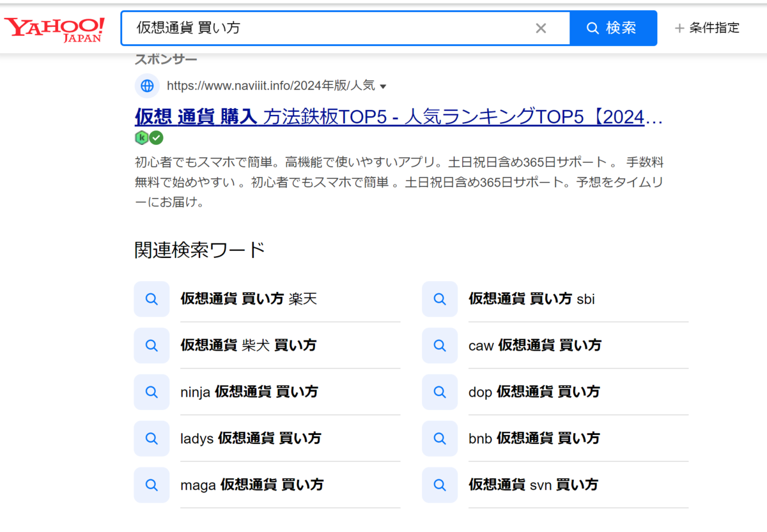Search related term 仮想通貨 買い方 sbi
Screen dimensions: 767x532
point(532,299)
